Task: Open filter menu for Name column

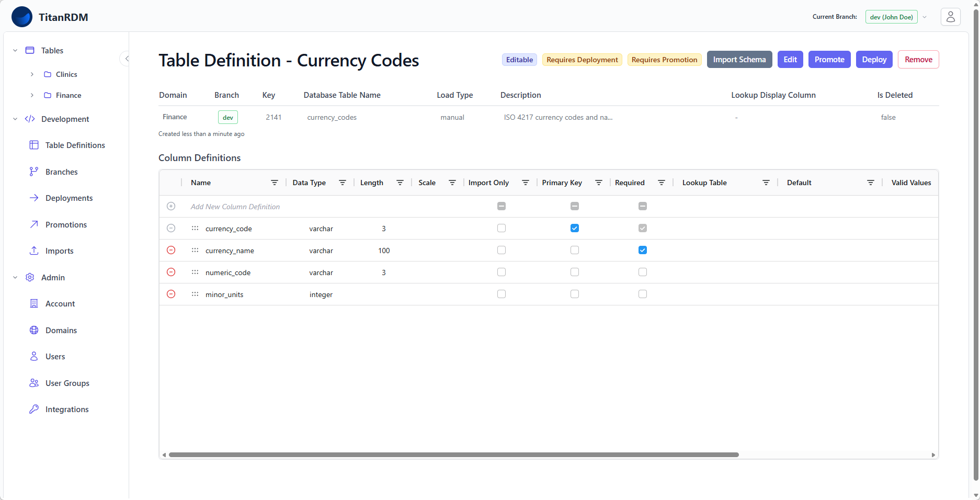Action: tap(274, 183)
